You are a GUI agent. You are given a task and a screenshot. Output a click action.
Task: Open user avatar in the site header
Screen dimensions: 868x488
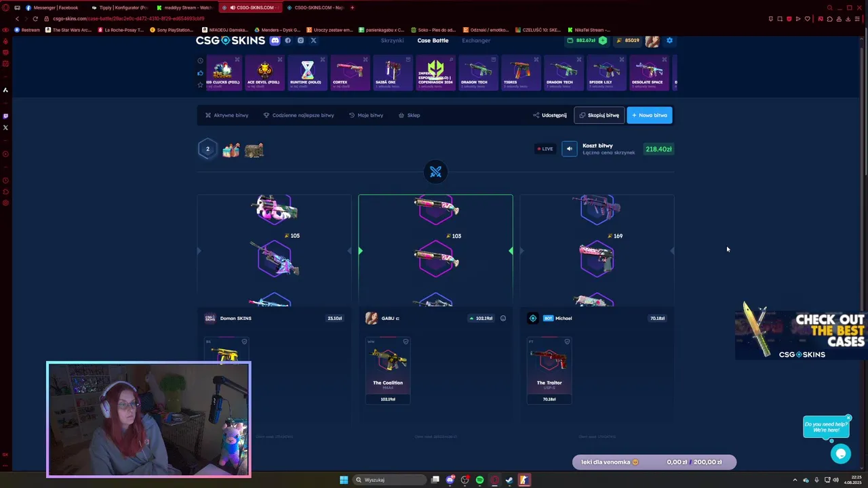(x=652, y=41)
